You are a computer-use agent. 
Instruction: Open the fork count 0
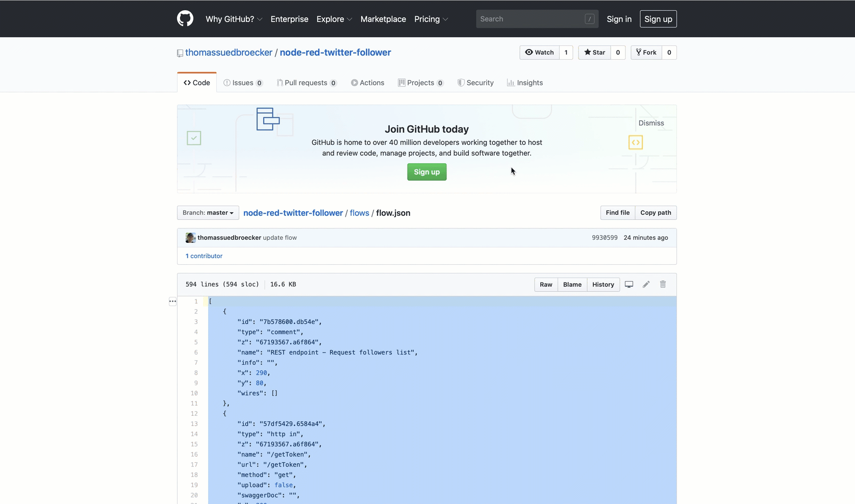[669, 53]
